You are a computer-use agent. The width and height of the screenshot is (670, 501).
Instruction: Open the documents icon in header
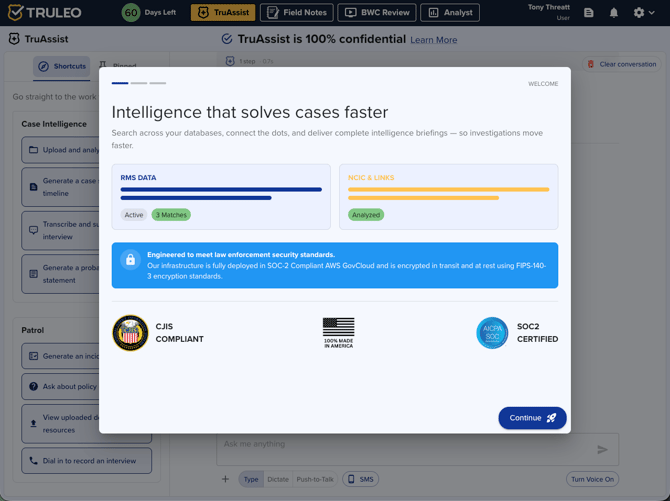point(588,13)
